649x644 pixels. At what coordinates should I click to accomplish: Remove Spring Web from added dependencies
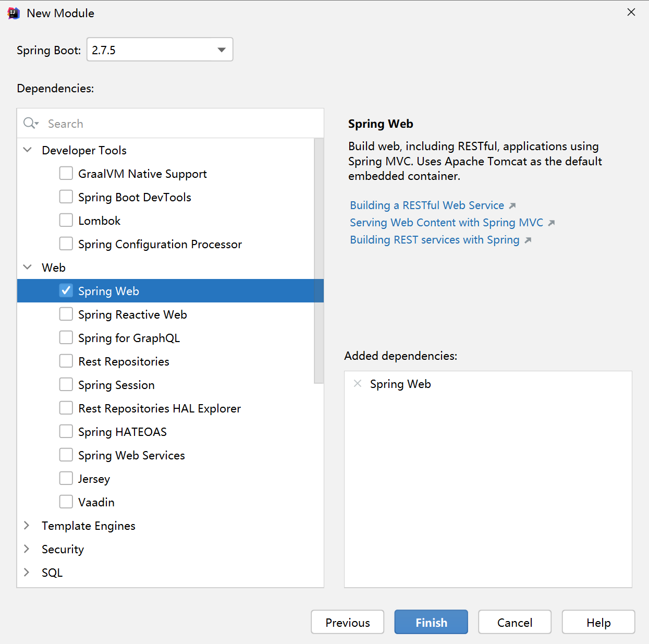click(x=358, y=384)
